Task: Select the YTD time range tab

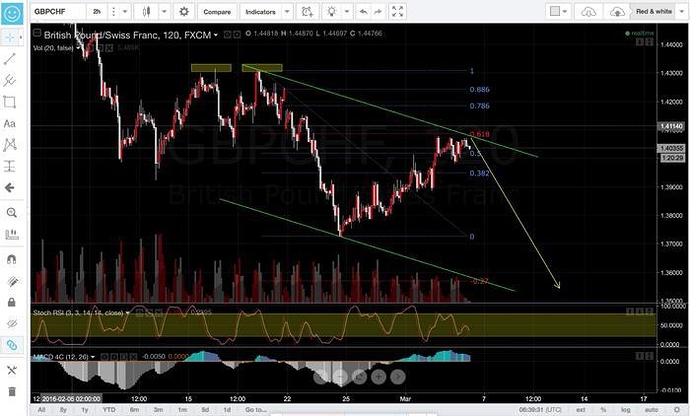Action: (x=109, y=410)
